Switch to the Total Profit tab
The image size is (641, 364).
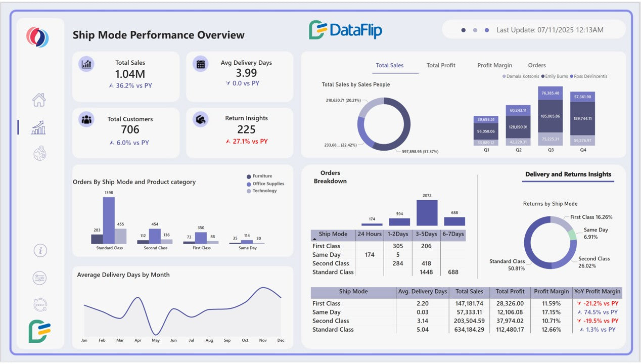(x=440, y=65)
